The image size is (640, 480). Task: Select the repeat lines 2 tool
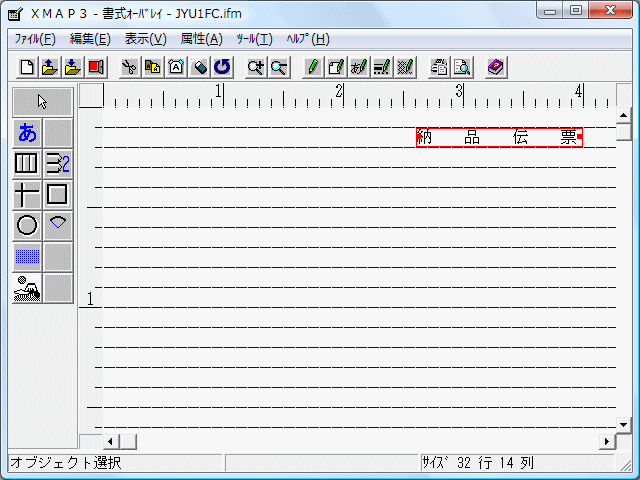pyautogui.click(x=58, y=164)
